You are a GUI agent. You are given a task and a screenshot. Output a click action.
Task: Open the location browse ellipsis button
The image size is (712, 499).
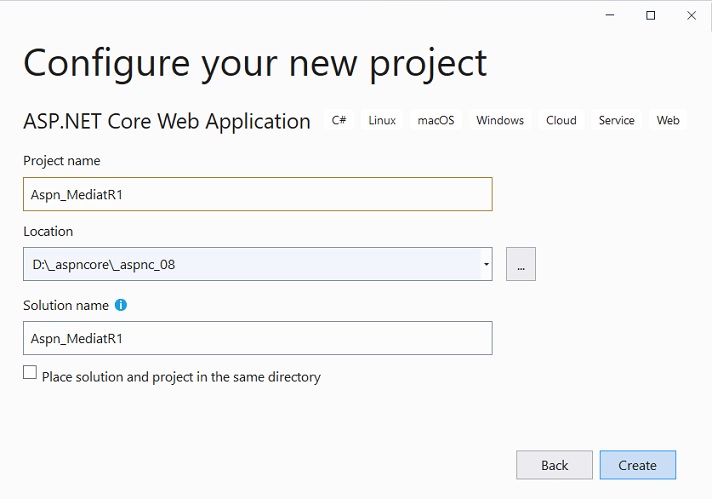(521, 264)
